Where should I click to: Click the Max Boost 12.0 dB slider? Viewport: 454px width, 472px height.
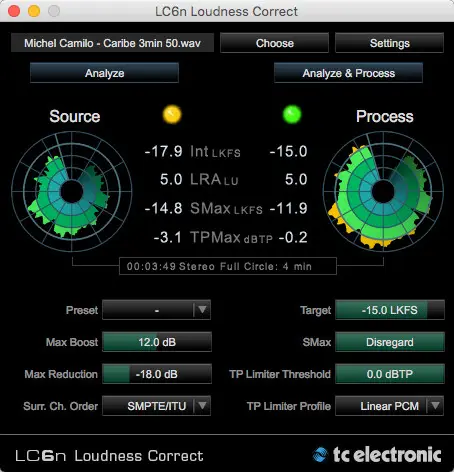pos(157,342)
